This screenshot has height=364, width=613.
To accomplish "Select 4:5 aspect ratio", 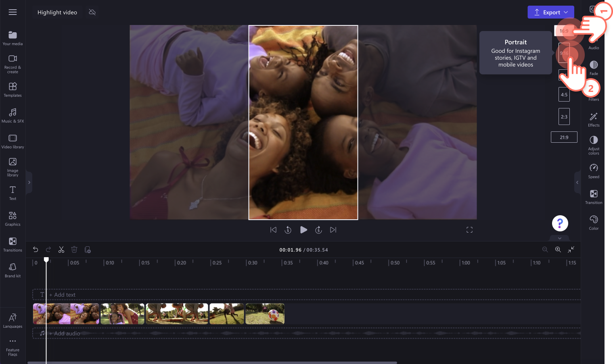I will tap(564, 95).
